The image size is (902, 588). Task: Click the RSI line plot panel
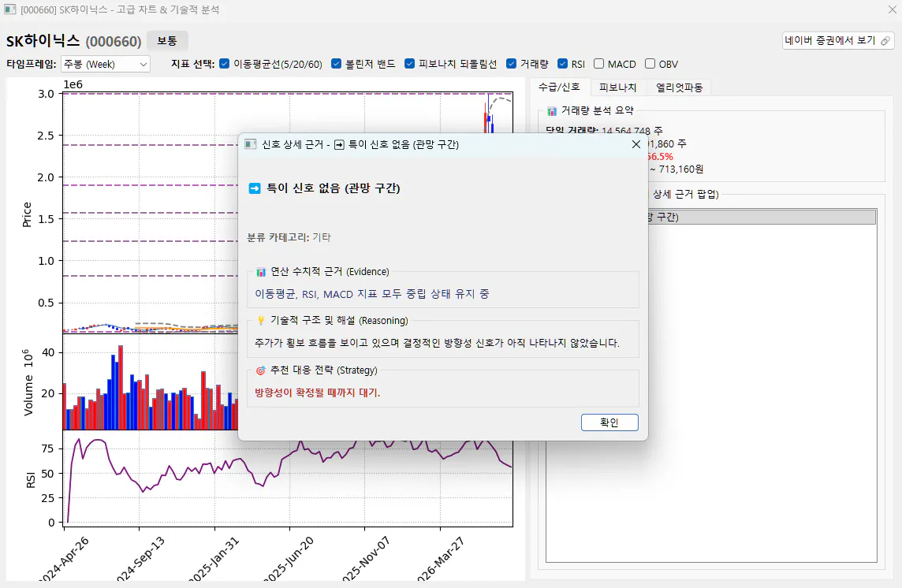[x=288, y=478]
